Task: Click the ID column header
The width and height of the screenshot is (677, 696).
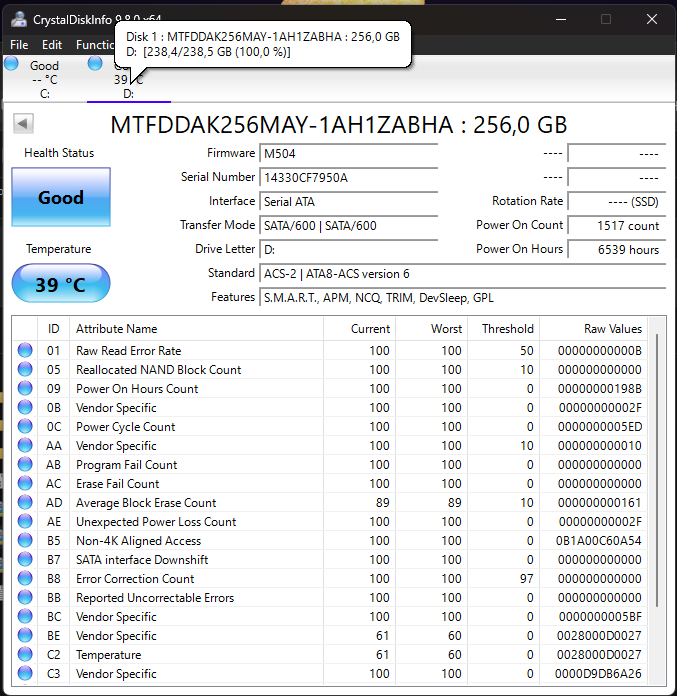Action: point(53,329)
